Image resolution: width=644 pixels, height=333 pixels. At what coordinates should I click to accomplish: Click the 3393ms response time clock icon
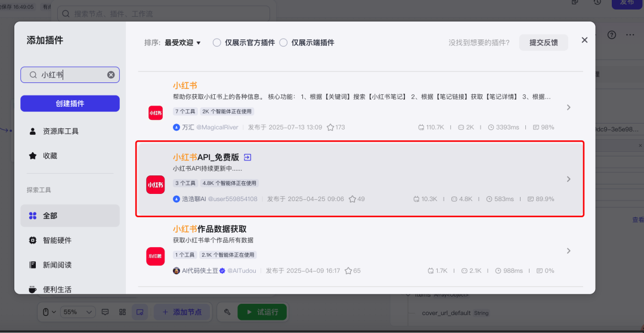pos(491,128)
